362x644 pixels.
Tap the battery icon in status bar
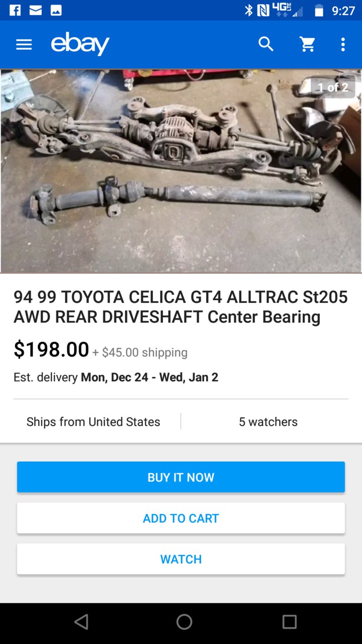click(319, 11)
